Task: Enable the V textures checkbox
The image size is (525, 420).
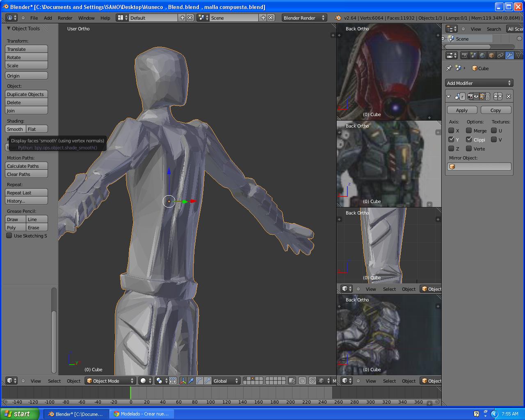Action: pos(494,139)
